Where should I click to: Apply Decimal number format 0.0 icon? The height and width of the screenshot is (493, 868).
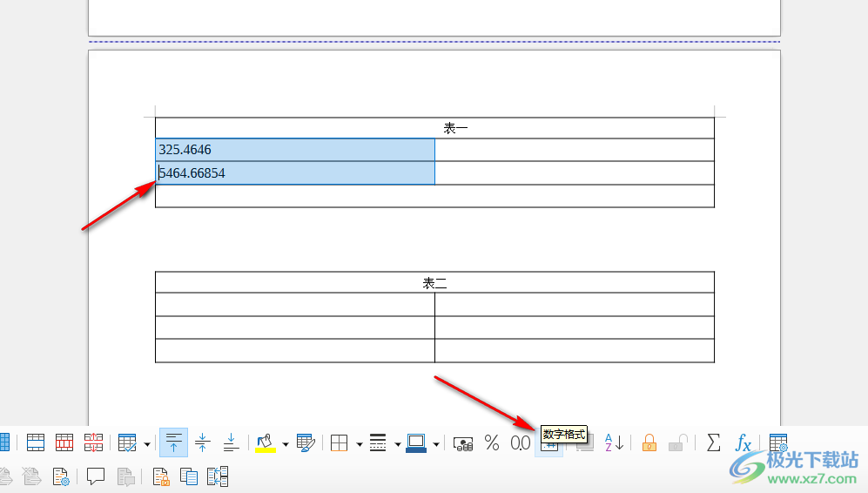pyautogui.click(x=521, y=443)
